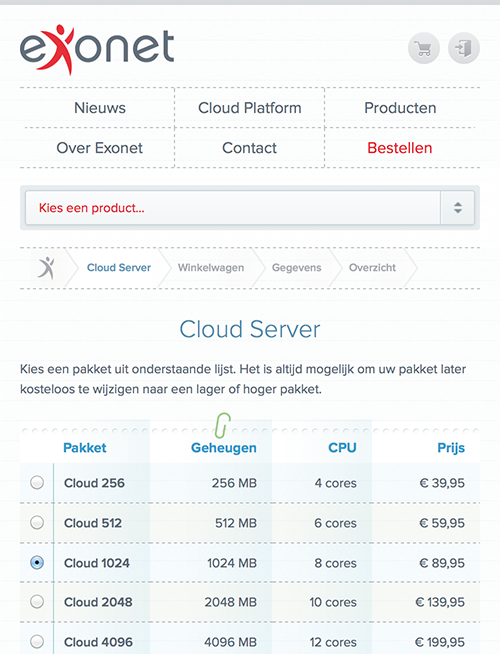Click the Cloud 4096 package name
Viewport: 500px width, 654px height.
[x=98, y=642]
